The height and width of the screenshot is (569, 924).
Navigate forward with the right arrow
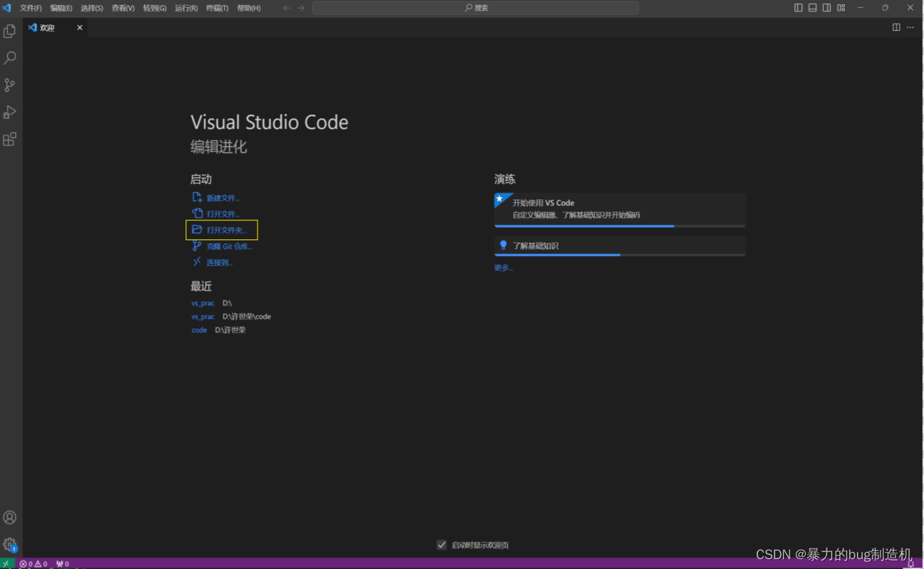coord(301,8)
